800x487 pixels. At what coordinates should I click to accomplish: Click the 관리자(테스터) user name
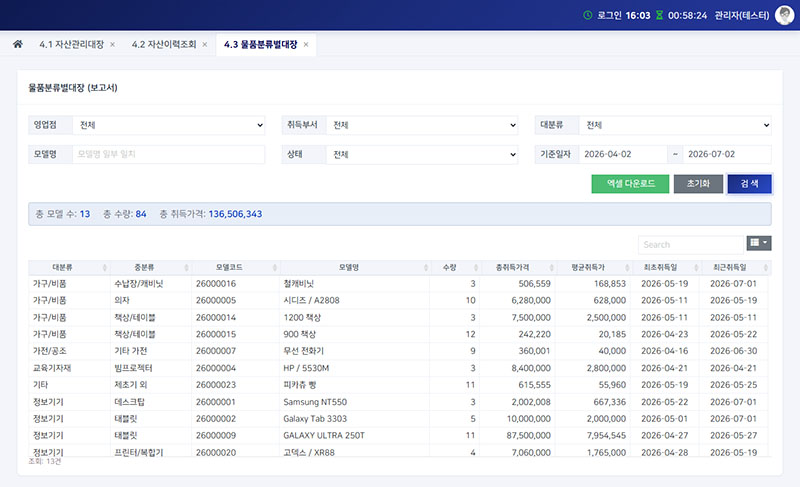point(741,15)
